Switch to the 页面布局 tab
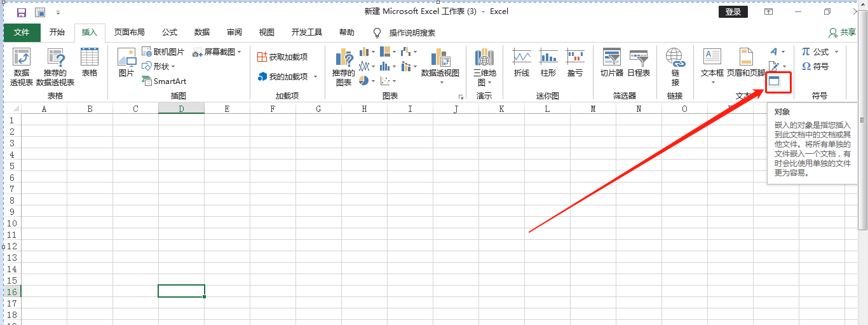868x325 pixels. 130,32
